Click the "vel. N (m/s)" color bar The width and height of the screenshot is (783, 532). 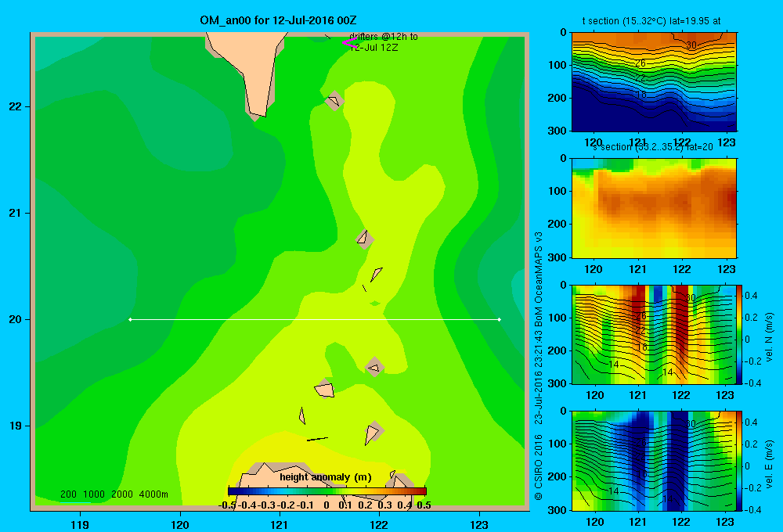pyautogui.click(x=739, y=334)
